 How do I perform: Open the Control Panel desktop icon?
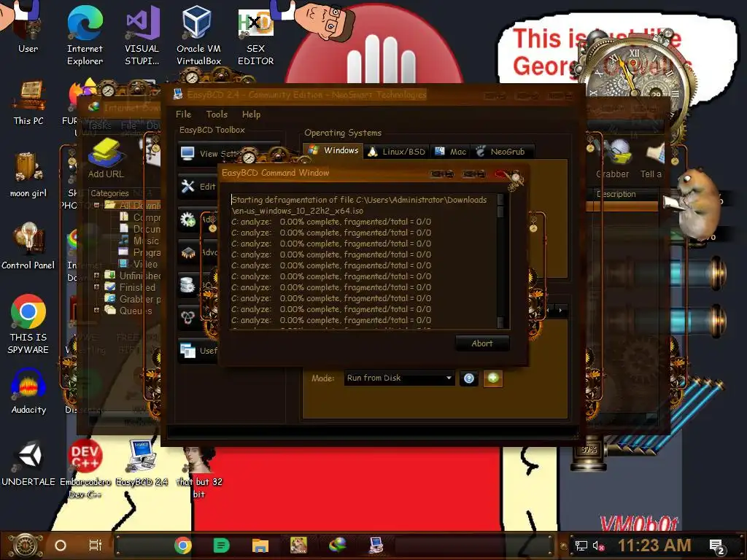[28, 246]
